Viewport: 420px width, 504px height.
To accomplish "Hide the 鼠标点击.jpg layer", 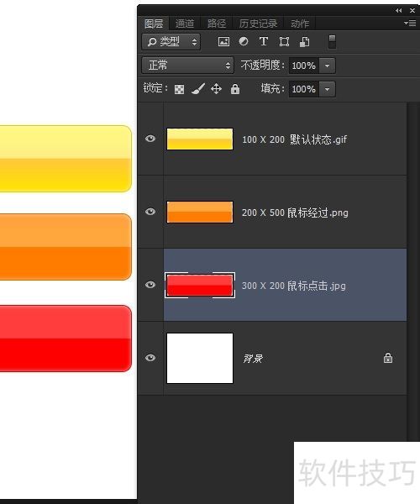I will pyautogui.click(x=150, y=285).
